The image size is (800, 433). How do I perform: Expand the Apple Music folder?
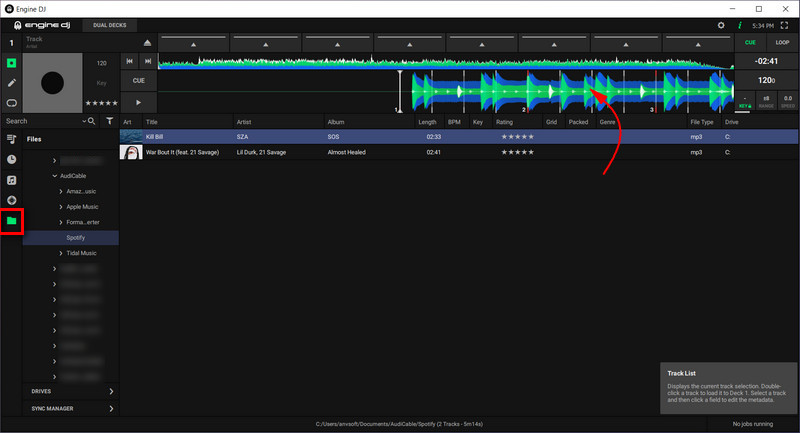pyautogui.click(x=61, y=207)
